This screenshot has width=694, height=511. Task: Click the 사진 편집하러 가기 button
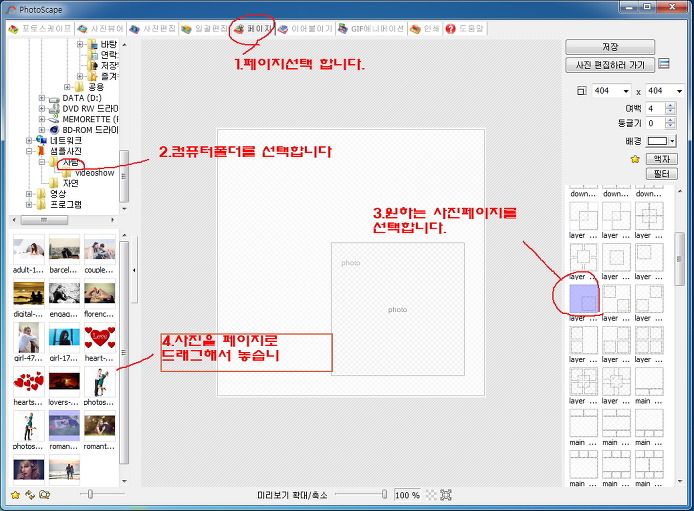(610, 65)
